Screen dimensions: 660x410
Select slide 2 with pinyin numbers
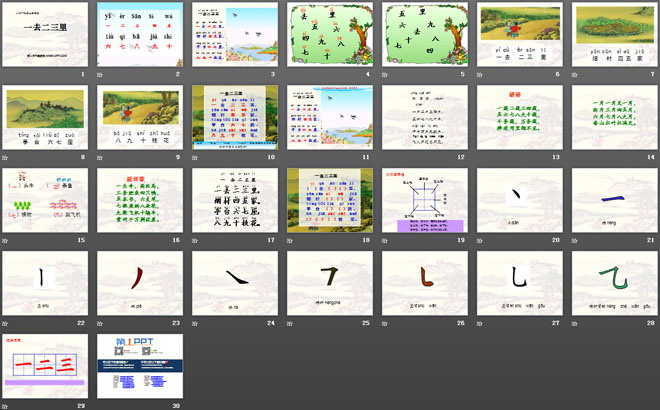140,35
